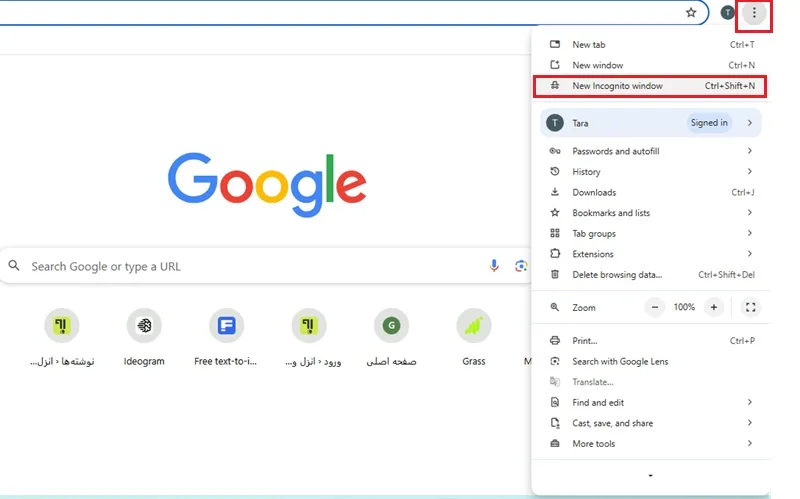Decrease zoom with the minus button

[x=655, y=307]
